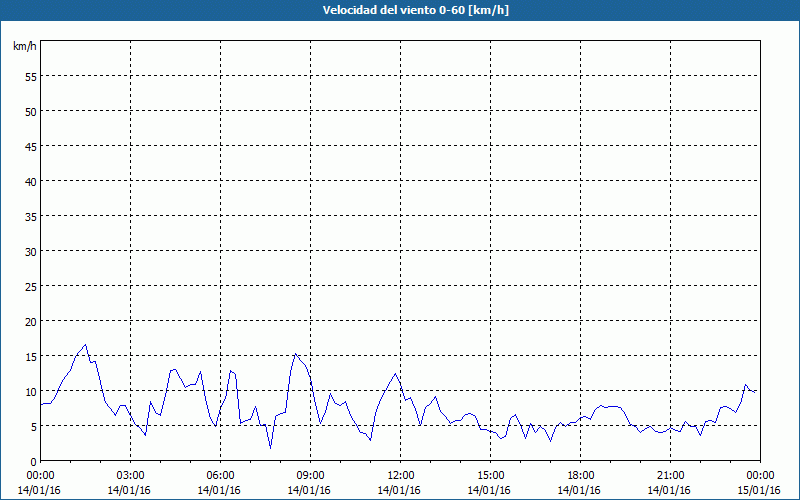This screenshot has width=800, height=500.
Task: Click the '12:00' time label
Action: point(401,476)
